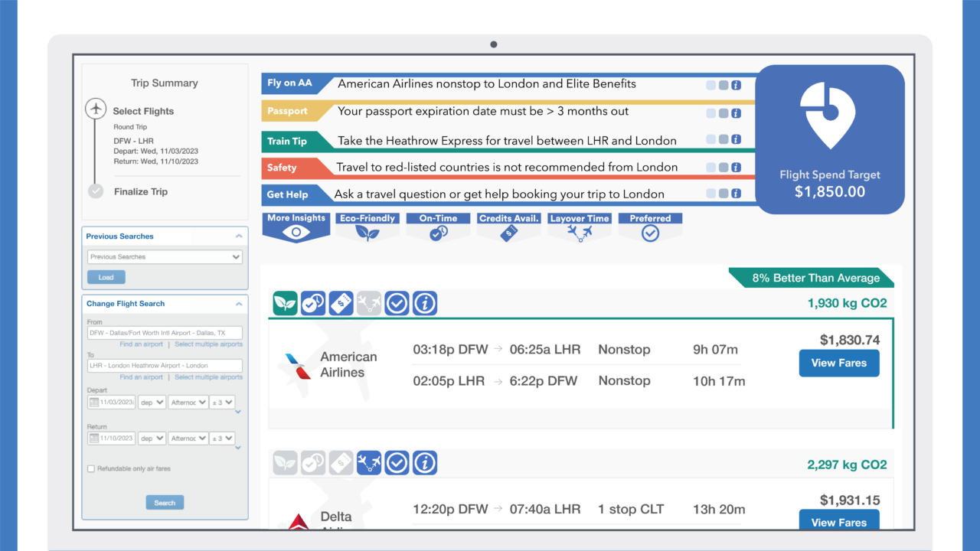Open the Depart dep dropdown
Viewport: 980px width, 551px height.
pos(152,402)
